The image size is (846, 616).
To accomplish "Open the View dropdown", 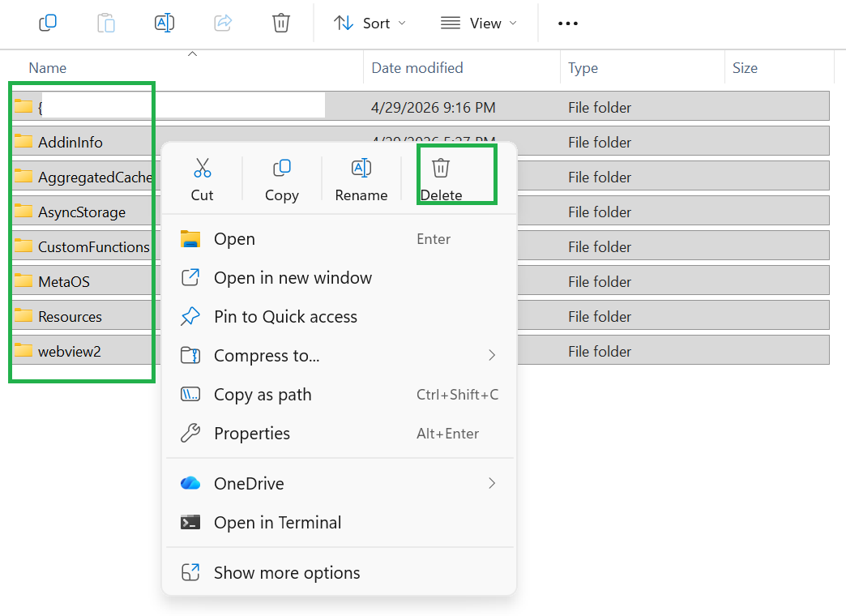I will click(479, 24).
